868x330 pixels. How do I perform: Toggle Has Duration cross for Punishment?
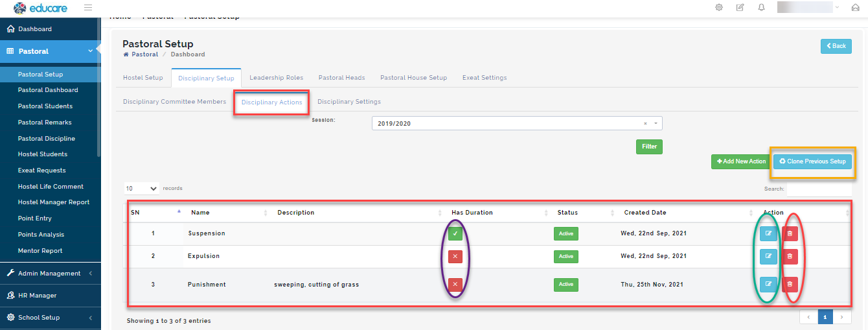click(455, 284)
